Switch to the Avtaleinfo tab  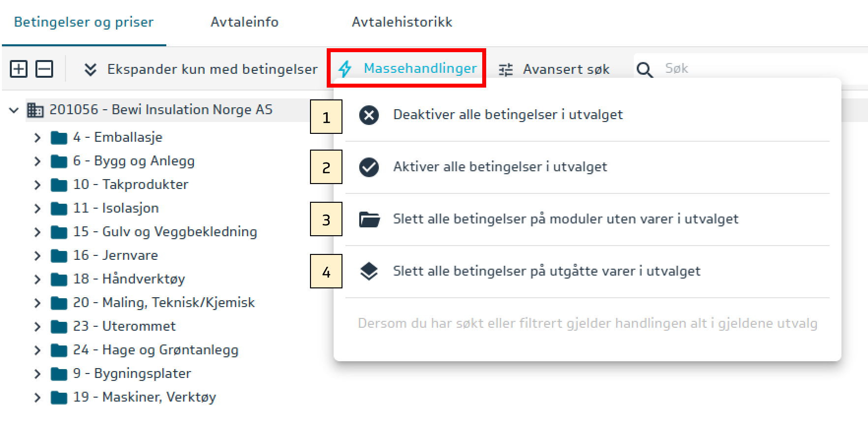pyautogui.click(x=245, y=22)
